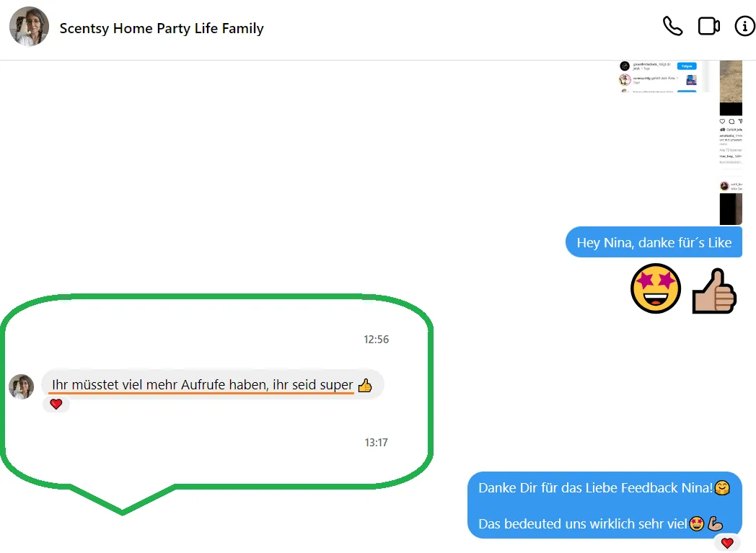Open conversation info via the i icon
The image size is (756, 553).
(x=744, y=27)
